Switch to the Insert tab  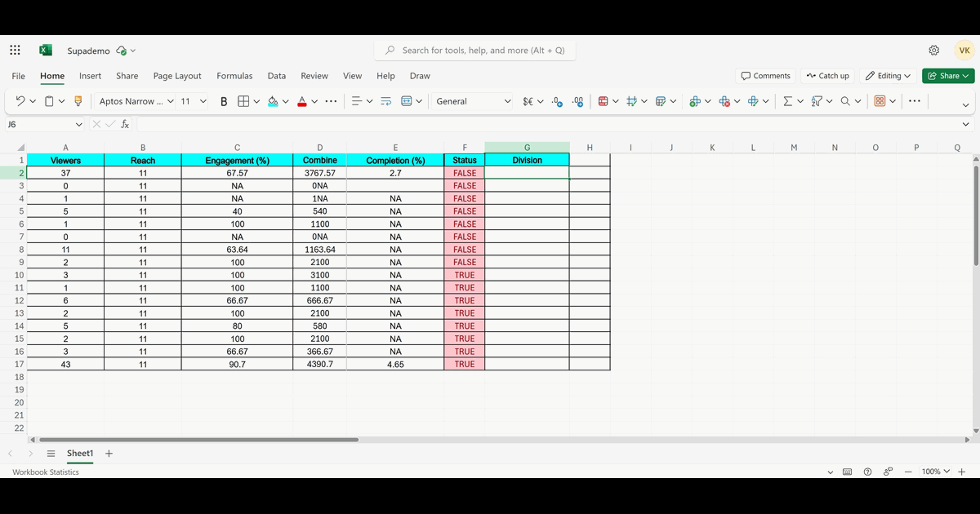coord(90,76)
